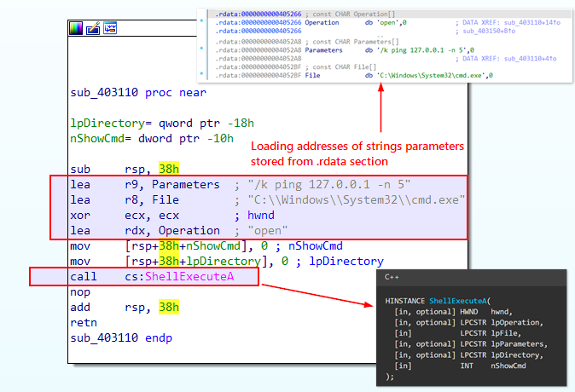This screenshot has height=392, width=575.
Task: Click 'Parameters' operand in lea r9 instruction
Action: point(186,185)
